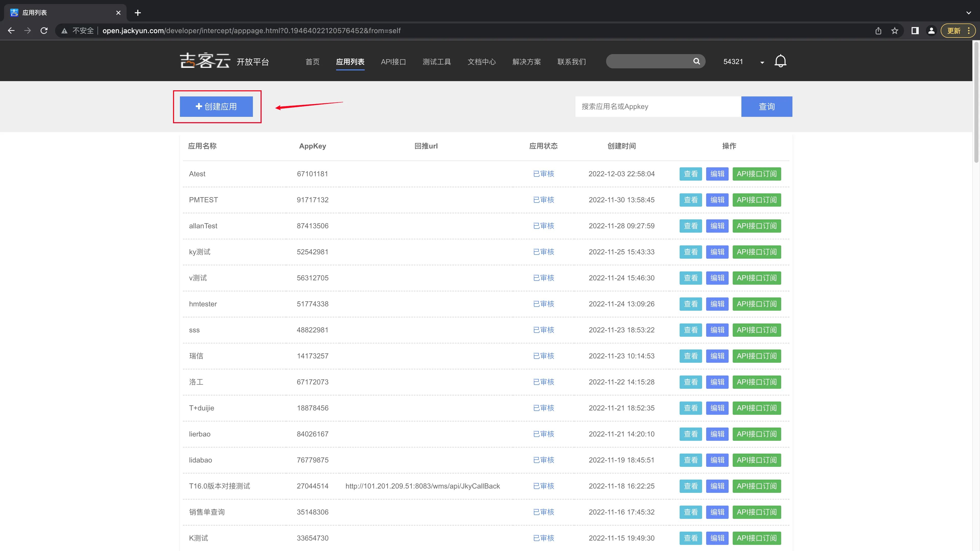Click 查看 for the 销售单查询 app
Screen dimensions: 980x551
click(691, 512)
